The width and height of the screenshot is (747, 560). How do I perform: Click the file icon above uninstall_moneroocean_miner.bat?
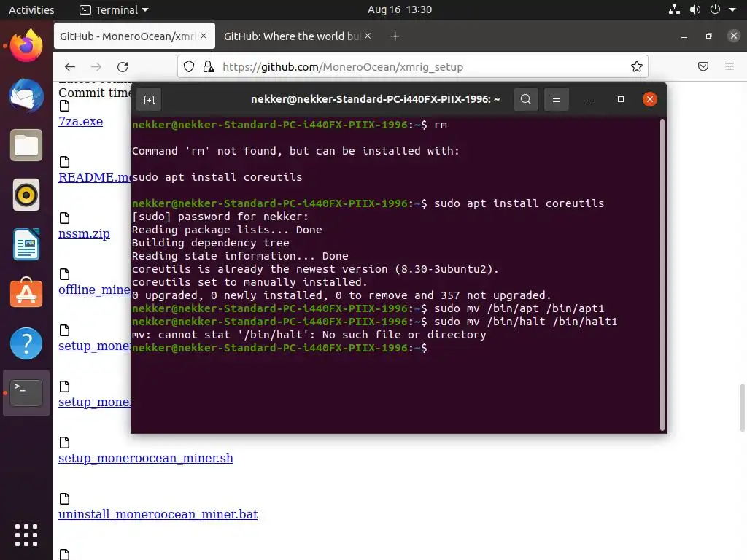tap(64, 499)
